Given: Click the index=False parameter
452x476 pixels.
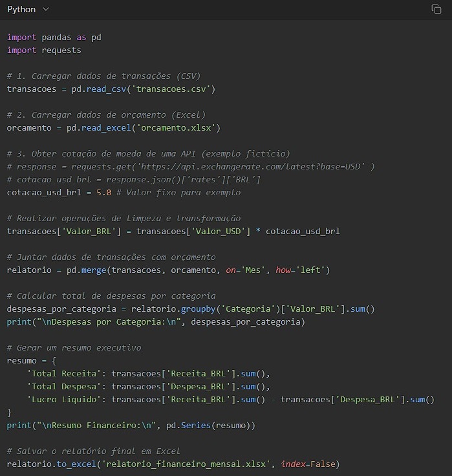Looking at the screenshot, I should click(x=308, y=464).
